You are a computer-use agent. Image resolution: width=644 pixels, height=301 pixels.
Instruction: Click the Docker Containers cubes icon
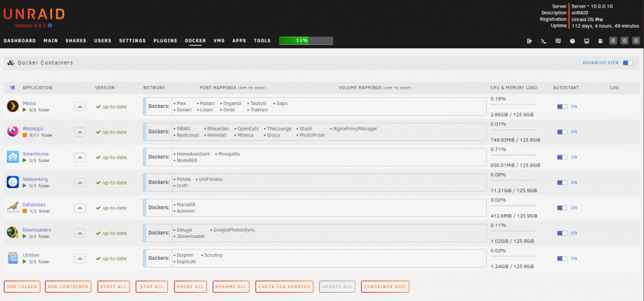click(11, 63)
